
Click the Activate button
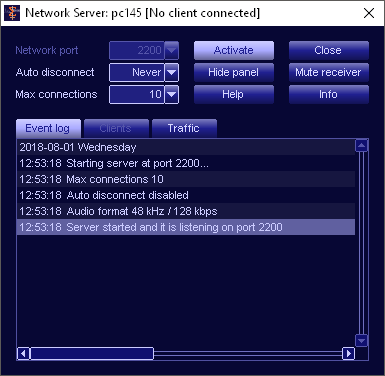(x=234, y=50)
